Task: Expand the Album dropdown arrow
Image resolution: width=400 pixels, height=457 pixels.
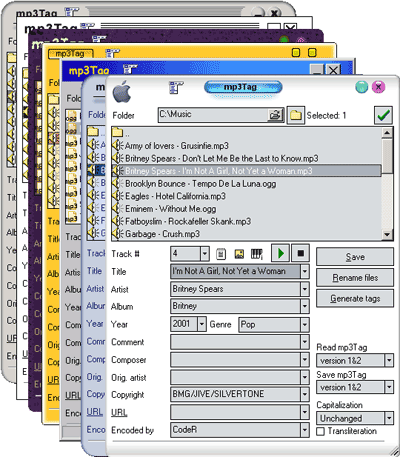Action: point(304,306)
